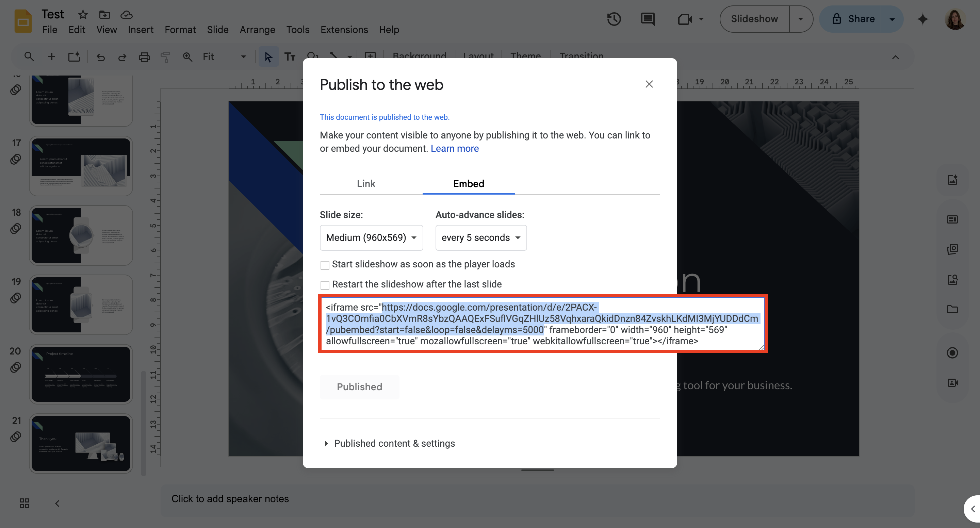Click the video call camera icon
980x528 pixels.
coord(684,19)
